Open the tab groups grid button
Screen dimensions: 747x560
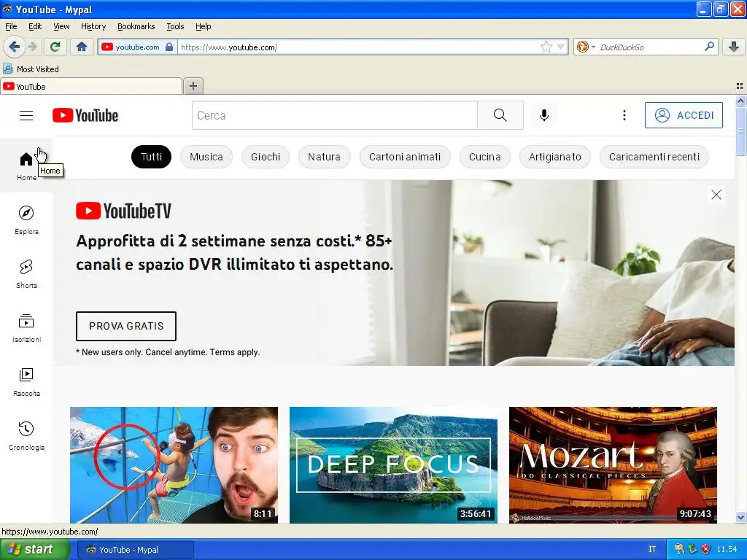click(x=740, y=86)
